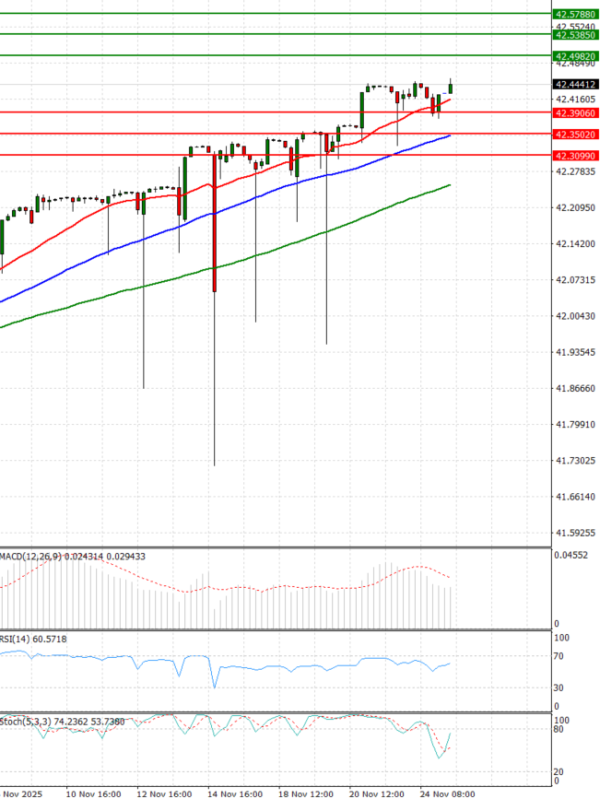Click the red 42.30990 support price label
This screenshot has width=600, height=799.
point(575,156)
